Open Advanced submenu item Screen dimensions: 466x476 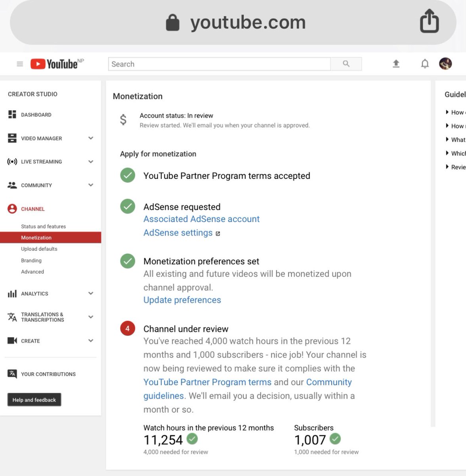[32, 272]
